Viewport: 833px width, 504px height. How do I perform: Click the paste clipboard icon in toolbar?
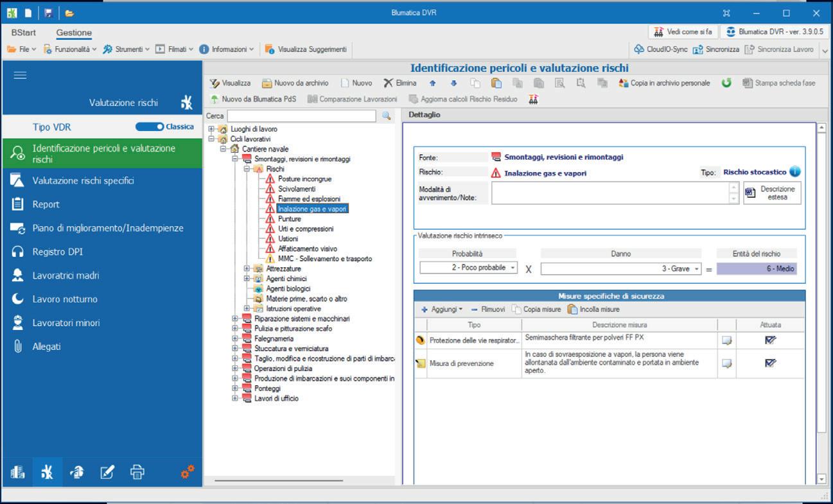point(496,83)
